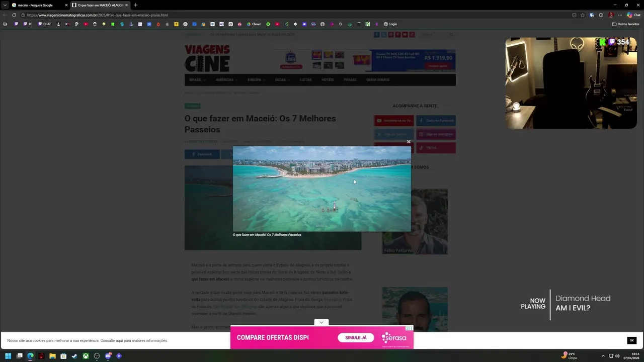Screen dimensions: 644x362
Task: Open the Xbox app from the taskbar
Action: (x=86, y=356)
